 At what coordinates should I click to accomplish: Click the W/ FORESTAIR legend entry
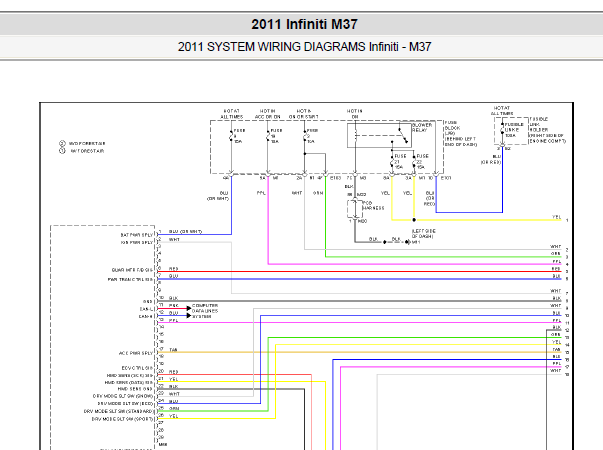(82, 151)
